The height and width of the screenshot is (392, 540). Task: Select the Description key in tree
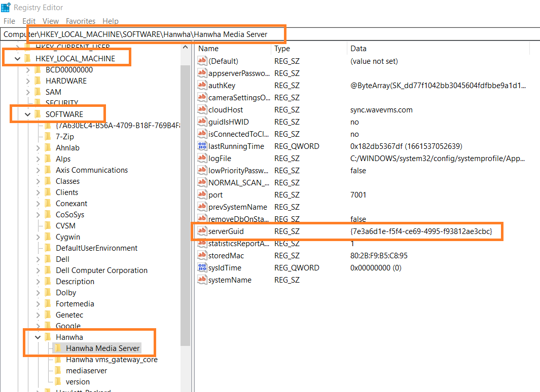[x=75, y=281]
